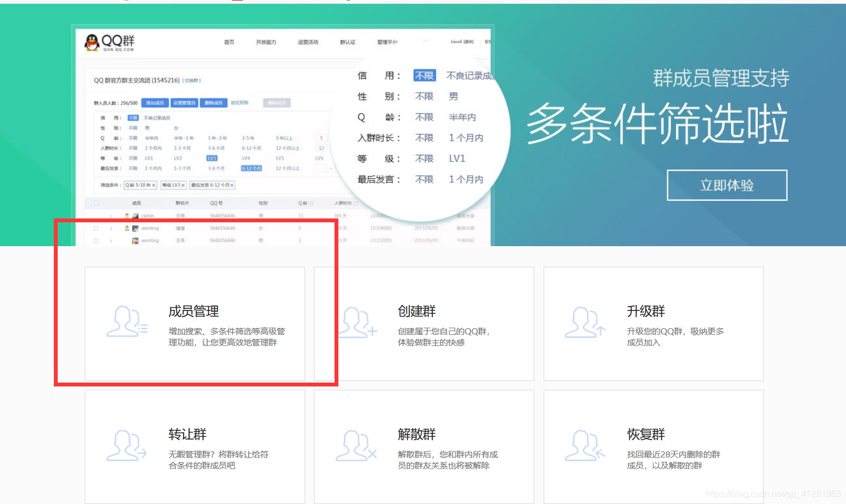
Task: Select the 群认证 nav item
Action: point(348,42)
